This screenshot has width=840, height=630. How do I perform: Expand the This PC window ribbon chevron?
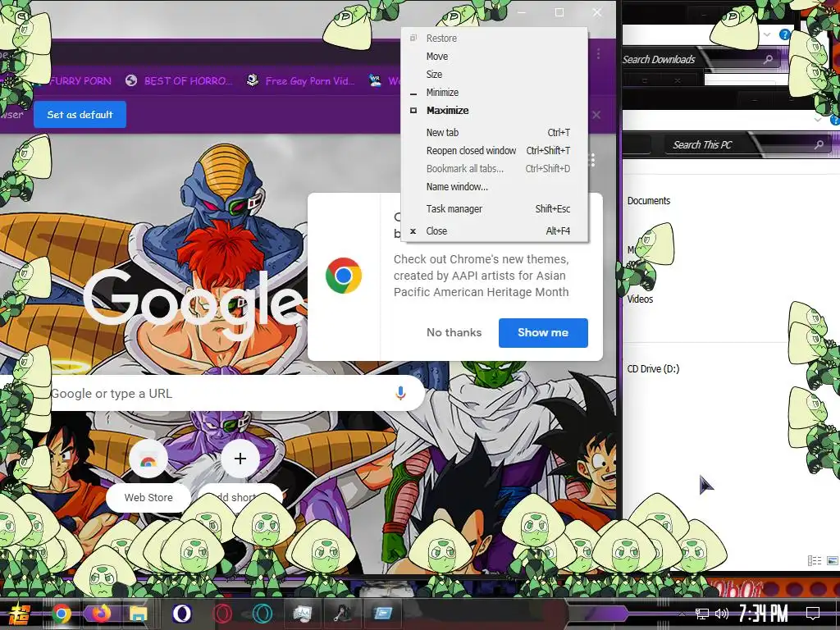818,120
